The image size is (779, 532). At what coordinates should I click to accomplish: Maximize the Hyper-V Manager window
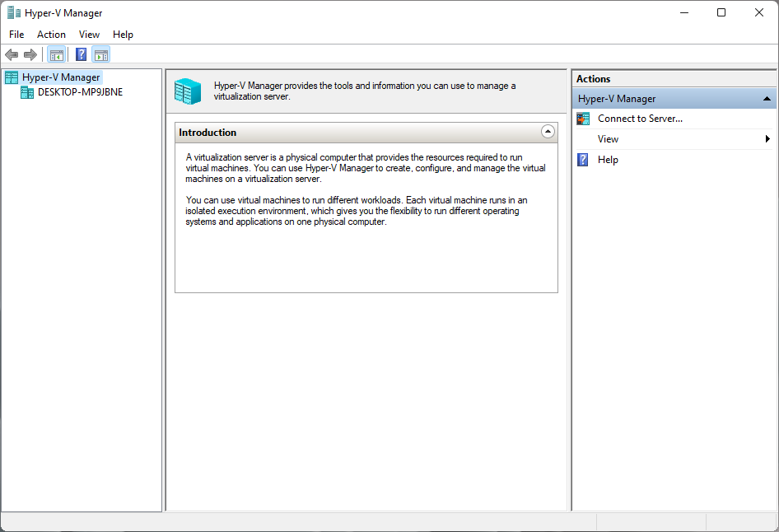tap(721, 13)
